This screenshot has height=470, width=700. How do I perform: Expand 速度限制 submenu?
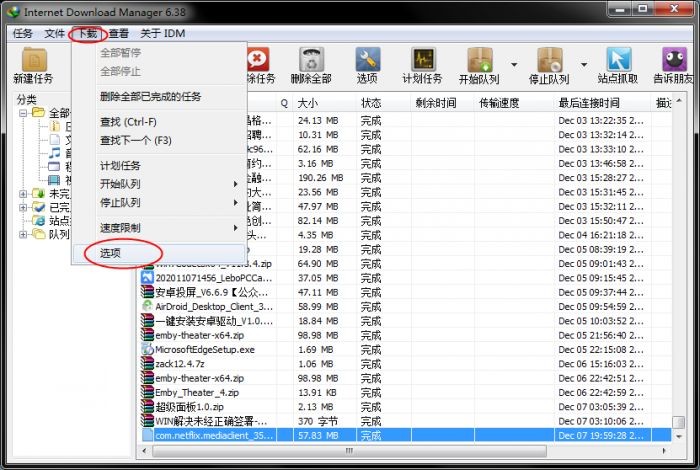click(235, 228)
